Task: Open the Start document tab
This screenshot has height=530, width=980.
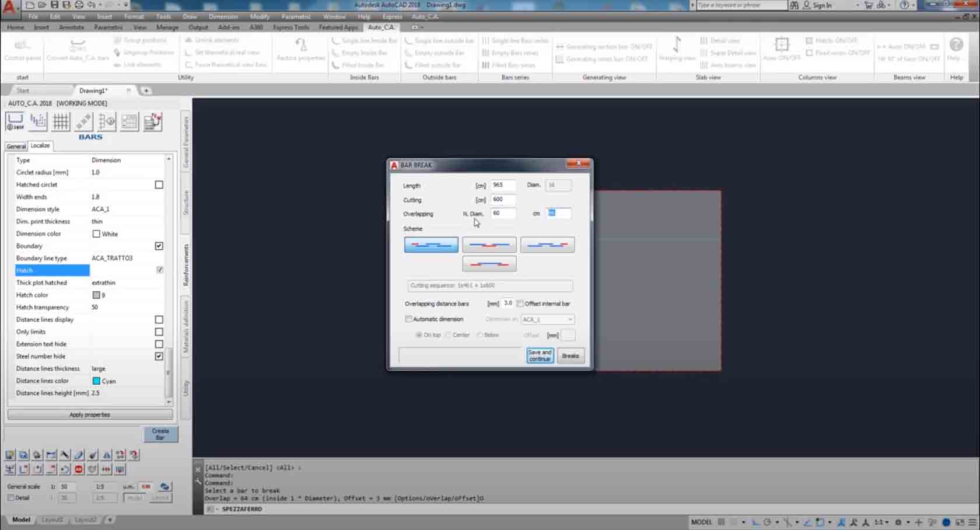Action: (23, 90)
